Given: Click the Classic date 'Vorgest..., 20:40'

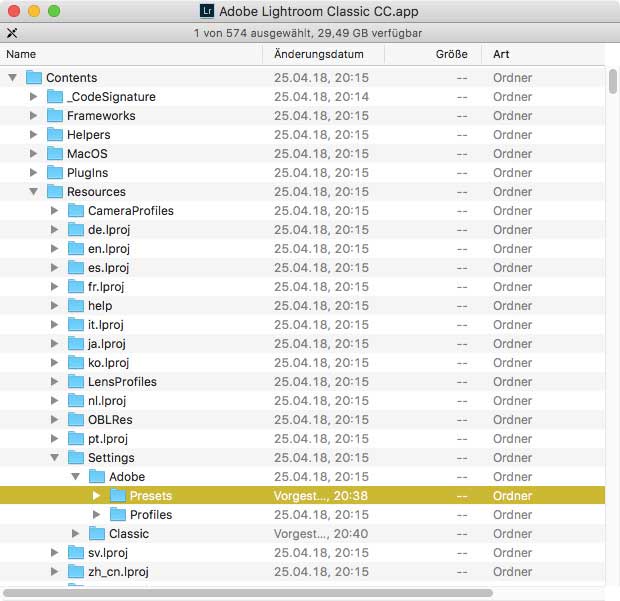Looking at the screenshot, I should coord(321,533).
